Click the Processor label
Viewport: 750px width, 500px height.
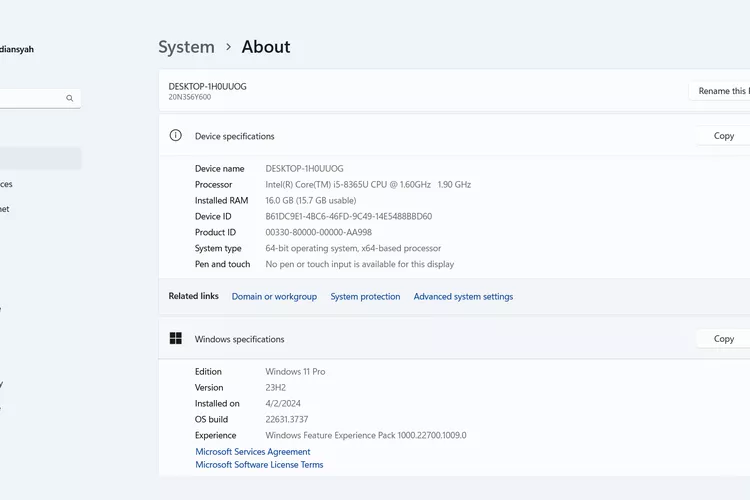click(213, 185)
